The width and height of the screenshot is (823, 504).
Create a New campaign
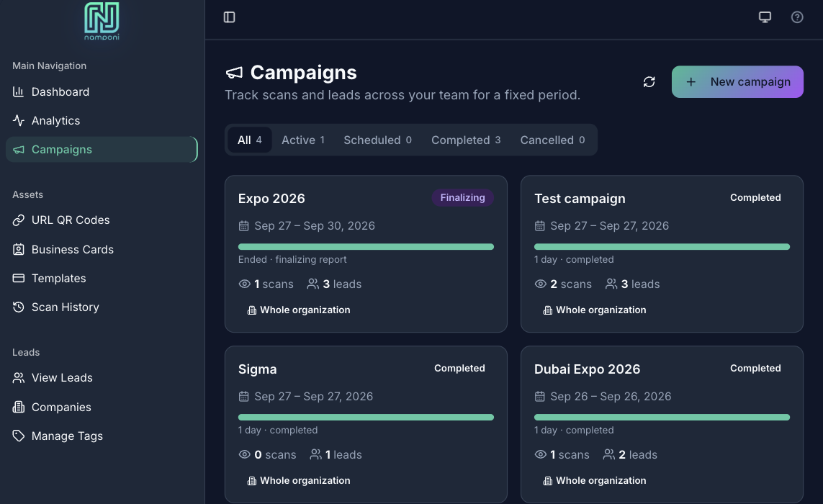click(737, 82)
